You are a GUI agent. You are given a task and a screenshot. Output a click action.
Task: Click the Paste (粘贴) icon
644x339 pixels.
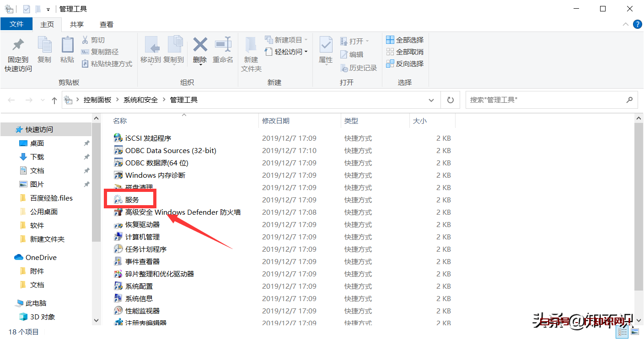click(67, 50)
